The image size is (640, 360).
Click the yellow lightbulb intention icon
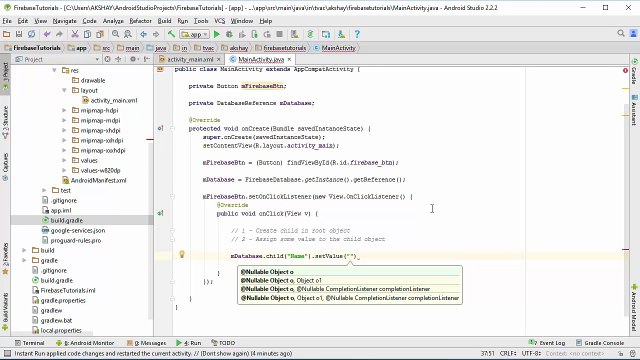(x=182, y=255)
